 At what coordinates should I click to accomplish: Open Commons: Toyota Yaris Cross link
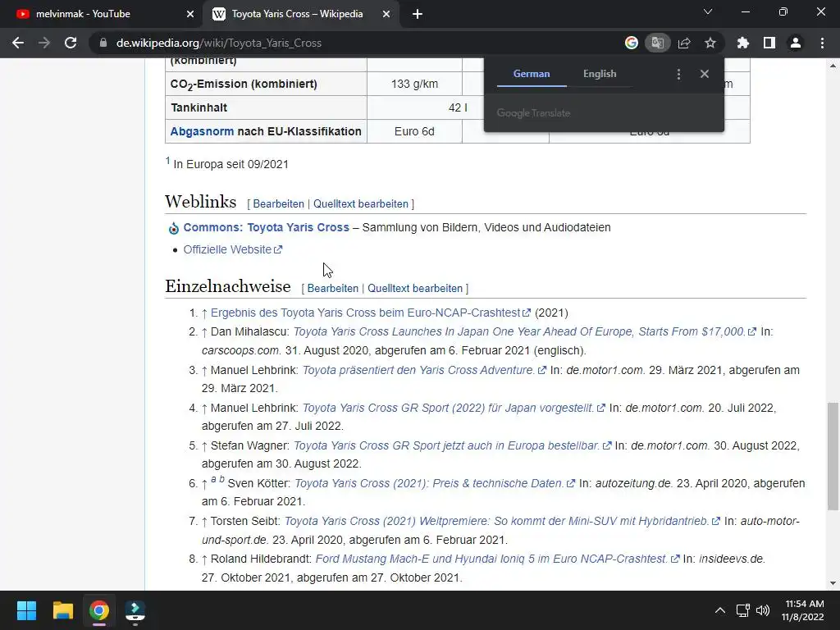[x=267, y=227]
